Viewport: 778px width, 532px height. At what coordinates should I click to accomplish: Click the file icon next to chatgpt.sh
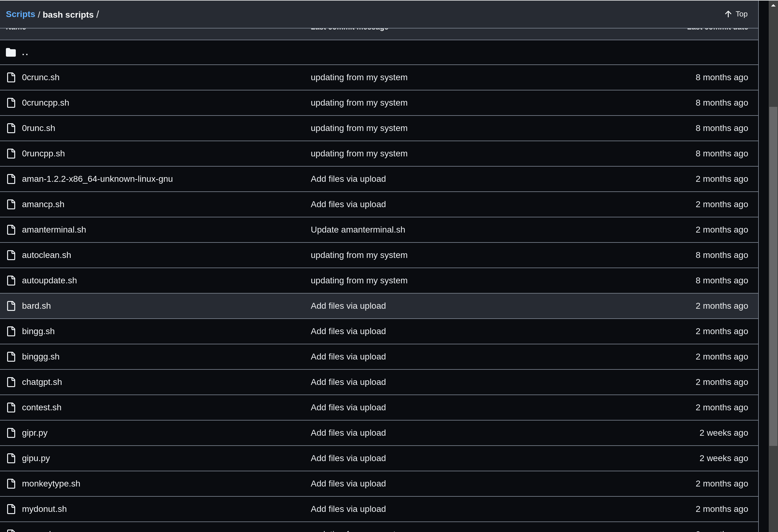(x=11, y=382)
